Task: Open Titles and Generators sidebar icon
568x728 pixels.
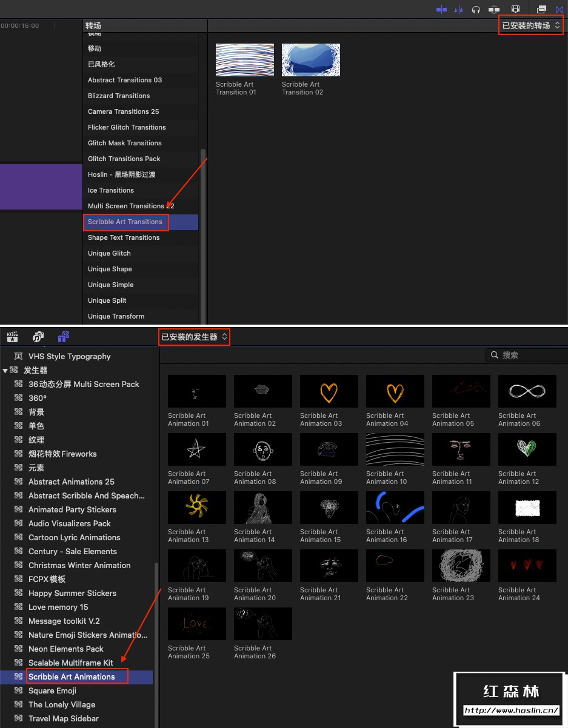Action: (x=64, y=337)
